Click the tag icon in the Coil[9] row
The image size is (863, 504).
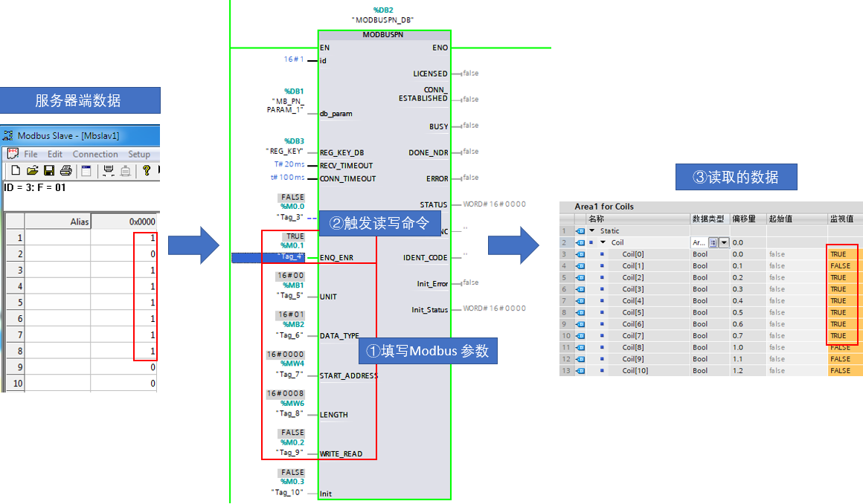pos(580,359)
